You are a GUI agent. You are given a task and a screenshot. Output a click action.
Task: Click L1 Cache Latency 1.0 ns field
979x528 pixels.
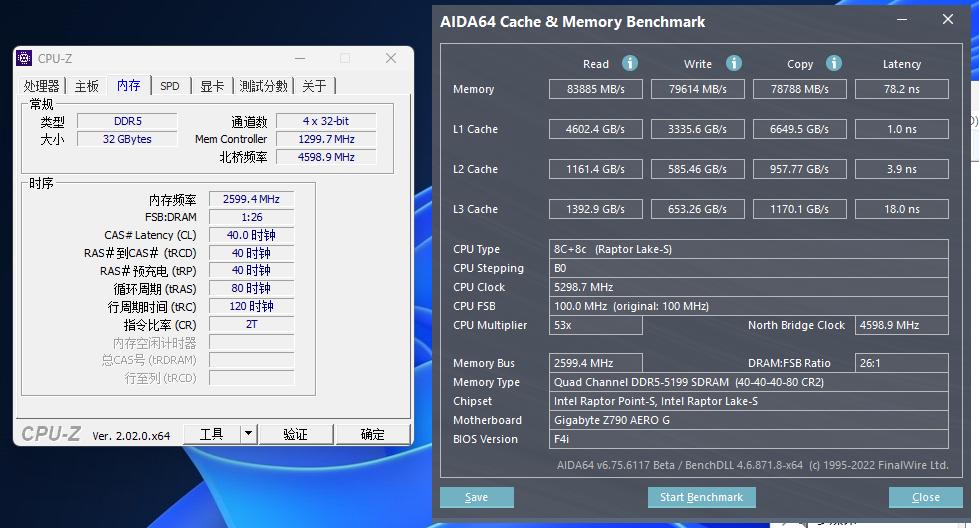pos(902,129)
